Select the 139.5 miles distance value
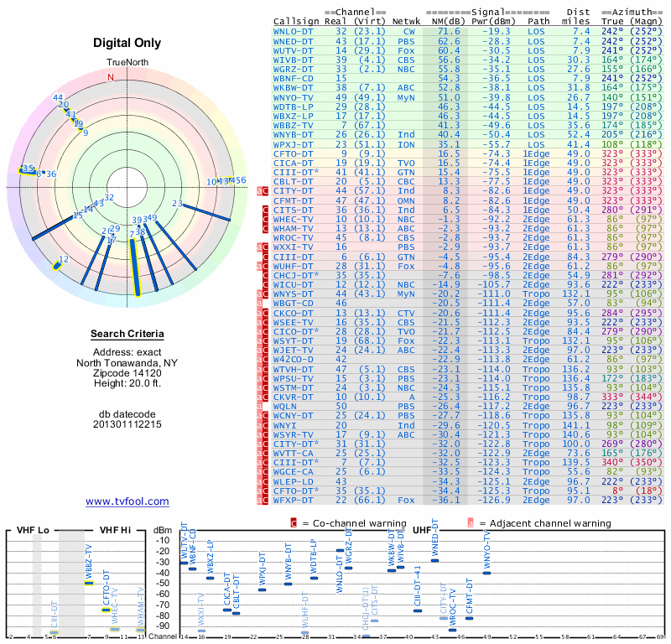 click(x=576, y=462)
